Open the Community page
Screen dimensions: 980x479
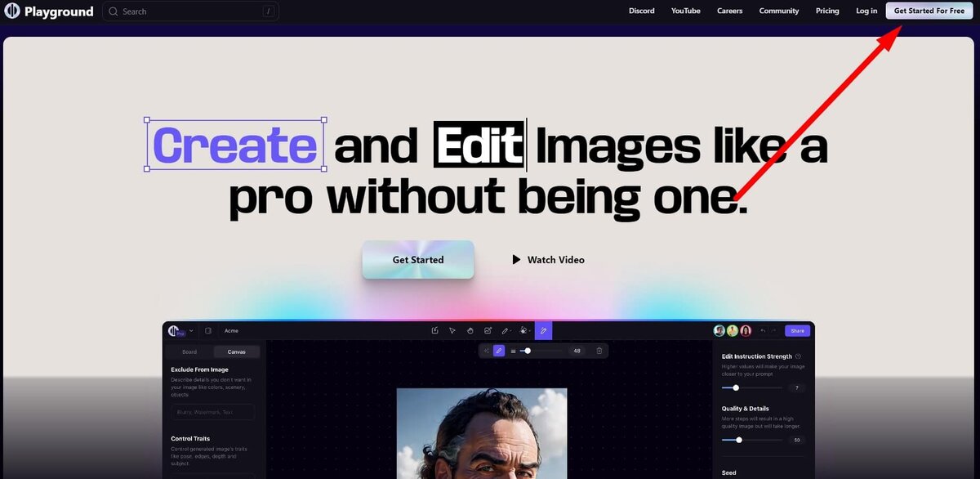click(778, 11)
